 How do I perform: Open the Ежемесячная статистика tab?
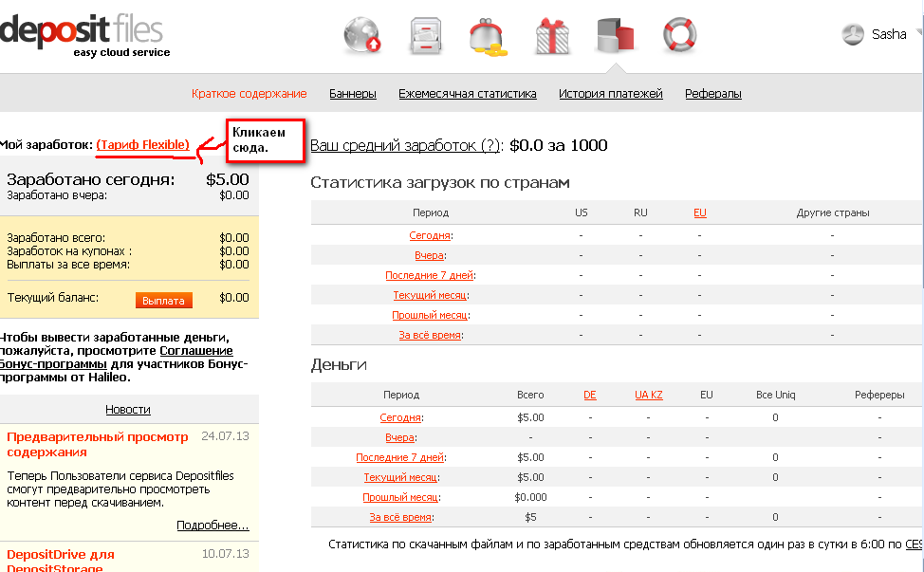click(x=468, y=94)
